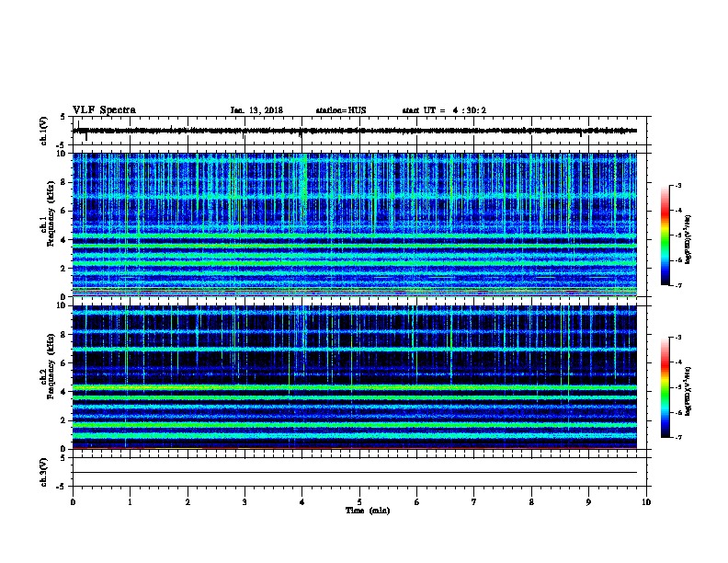Screen dimensions: 728x563
Task: Click time axis tick label "4"
Action: click(301, 501)
